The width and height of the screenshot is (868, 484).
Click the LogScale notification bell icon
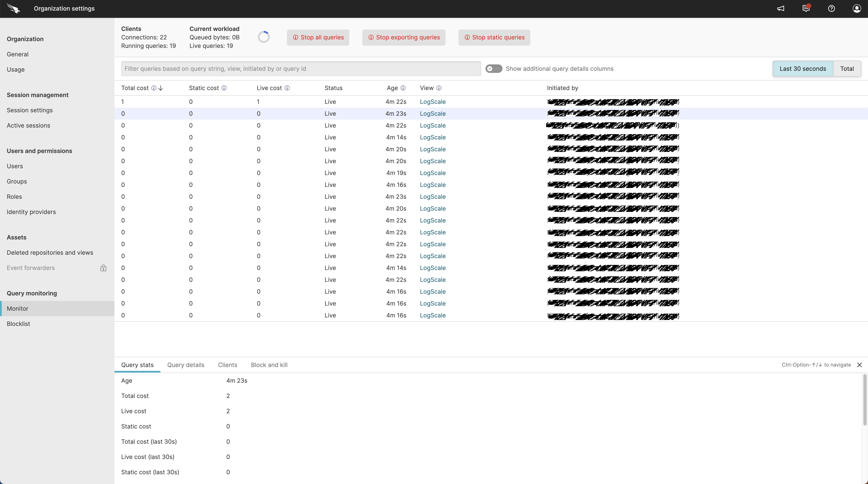click(x=806, y=8)
